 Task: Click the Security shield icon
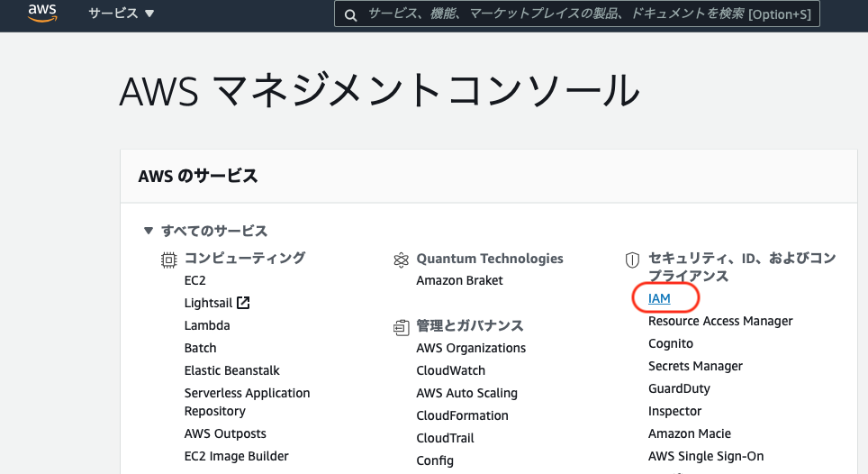(x=632, y=260)
